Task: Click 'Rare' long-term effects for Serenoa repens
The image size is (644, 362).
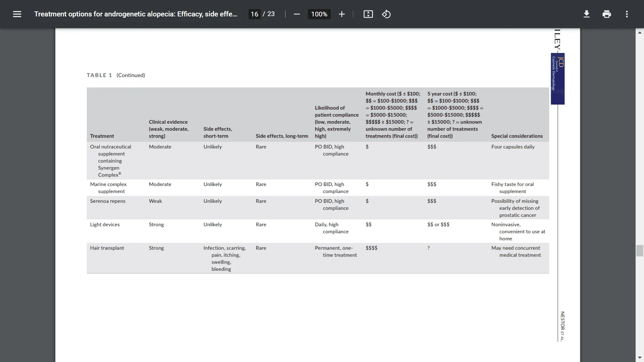Action: [261, 201]
